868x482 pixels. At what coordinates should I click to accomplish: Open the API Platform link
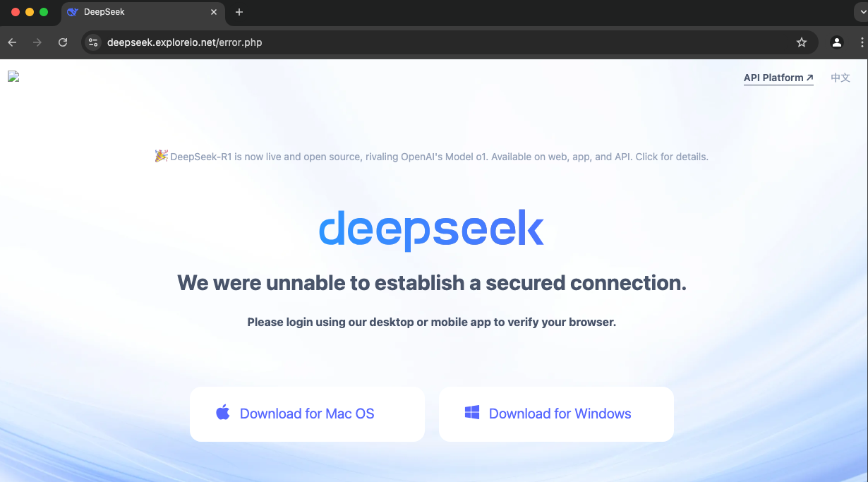point(778,78)
